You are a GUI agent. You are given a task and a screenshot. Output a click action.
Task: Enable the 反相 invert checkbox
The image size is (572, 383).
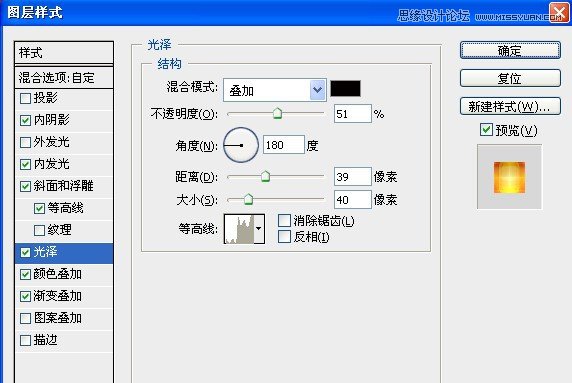[284, 236]
